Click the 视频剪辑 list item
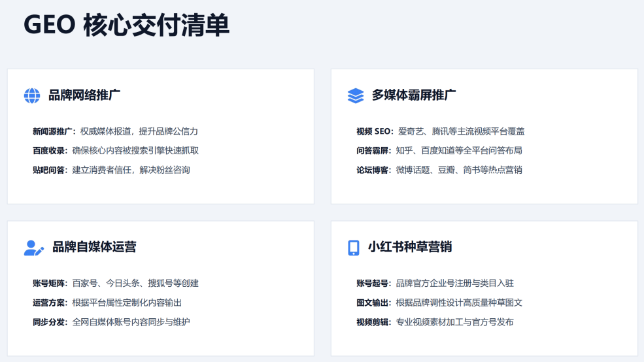The image size is (644, 362). pos(435,321)
